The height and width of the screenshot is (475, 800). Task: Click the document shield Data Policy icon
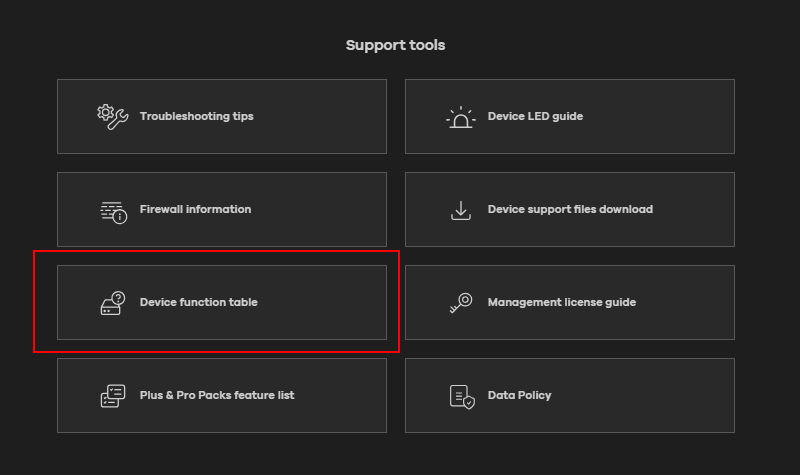[460, 396]
